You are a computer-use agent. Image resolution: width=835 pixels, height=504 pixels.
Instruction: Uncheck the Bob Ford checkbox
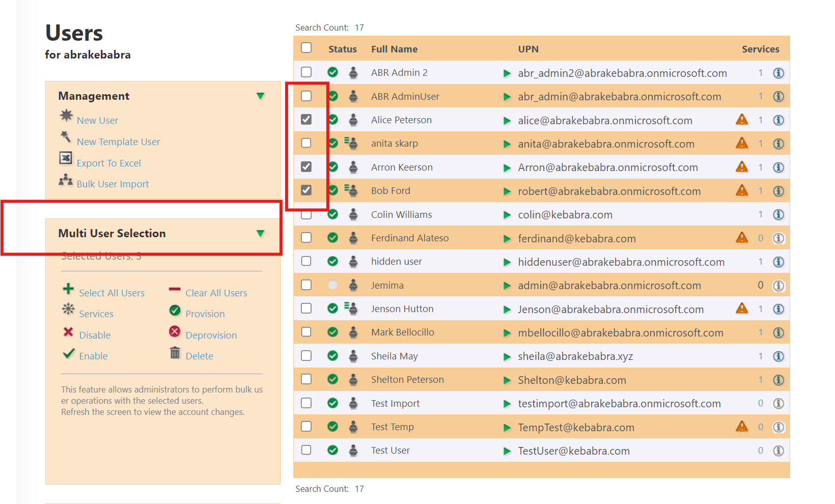pos(306,190)
